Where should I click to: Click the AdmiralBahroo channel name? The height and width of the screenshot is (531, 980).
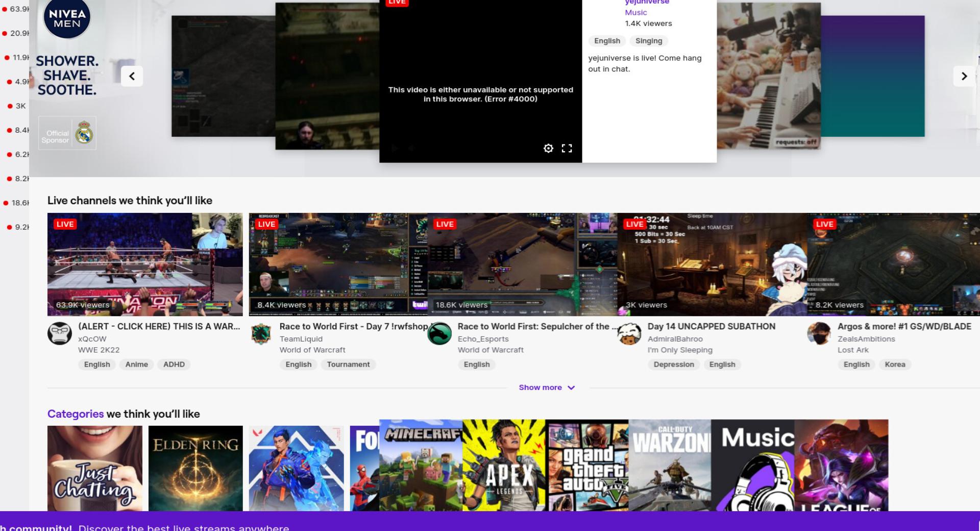[675, 339]
